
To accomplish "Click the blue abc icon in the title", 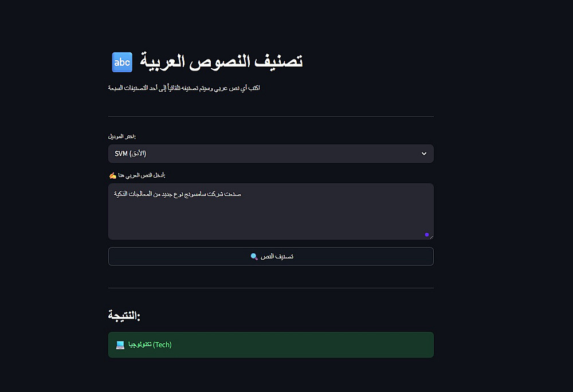I will 121,62.
